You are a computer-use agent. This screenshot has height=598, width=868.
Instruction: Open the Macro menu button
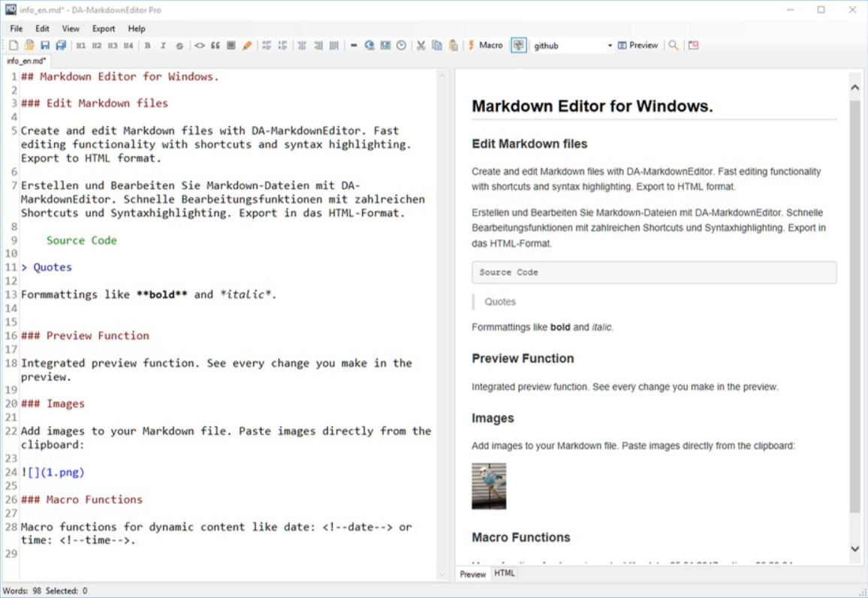click(486, 45)
